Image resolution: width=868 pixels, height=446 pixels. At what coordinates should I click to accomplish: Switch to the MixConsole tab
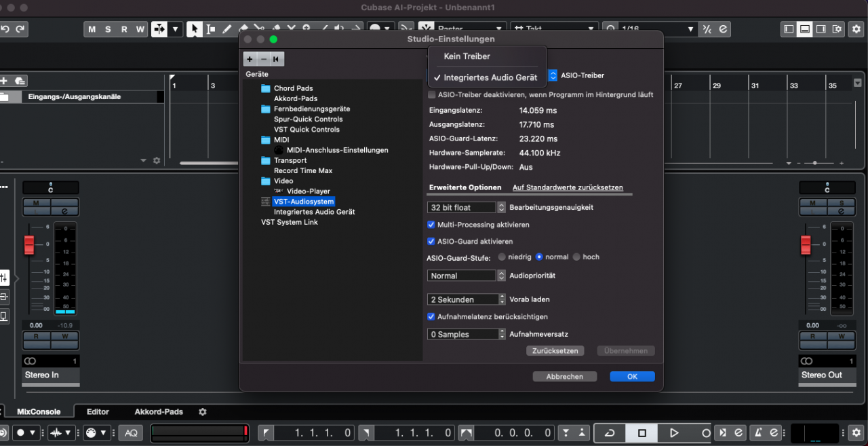click(39, 411)
